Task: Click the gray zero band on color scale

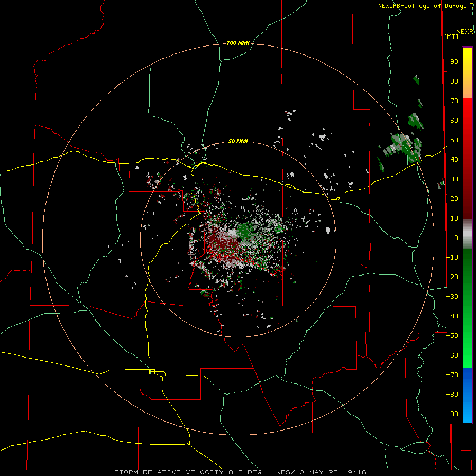Action: pos(467,234)
